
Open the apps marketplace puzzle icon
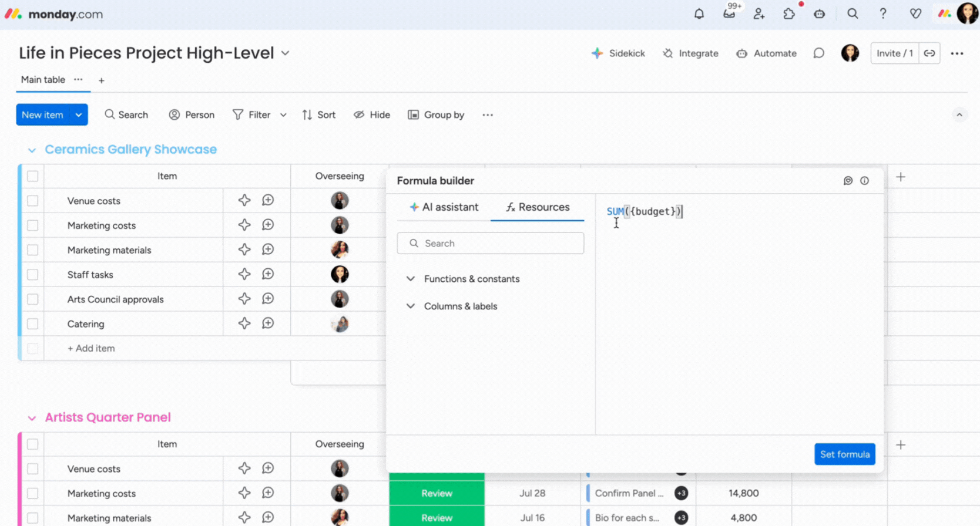pyautogui.click(x=789, y=14)
